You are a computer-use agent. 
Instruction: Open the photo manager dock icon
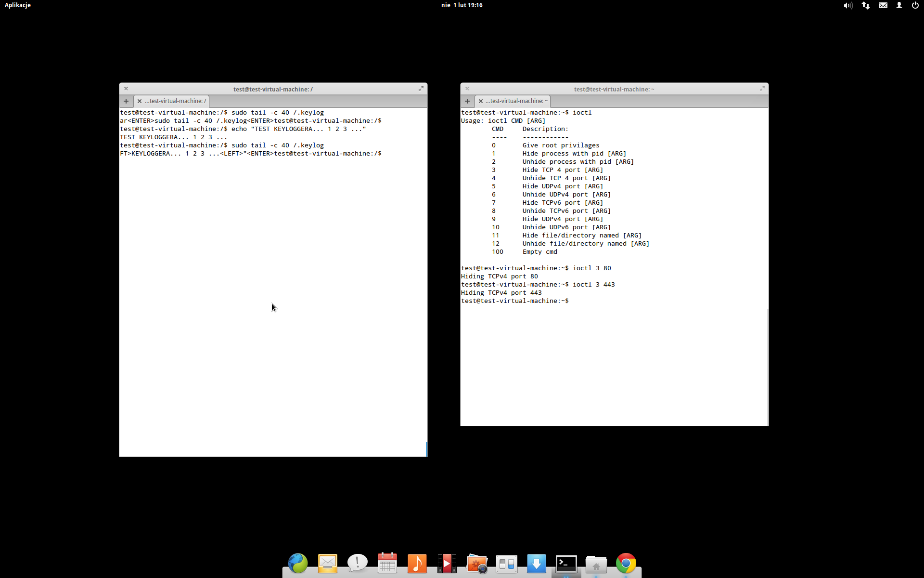coord(477,563)
